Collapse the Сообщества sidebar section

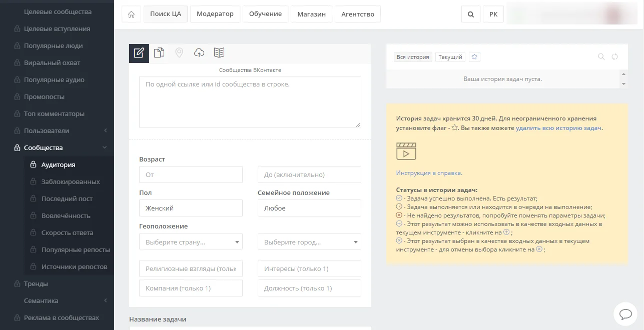click(105, 147)
